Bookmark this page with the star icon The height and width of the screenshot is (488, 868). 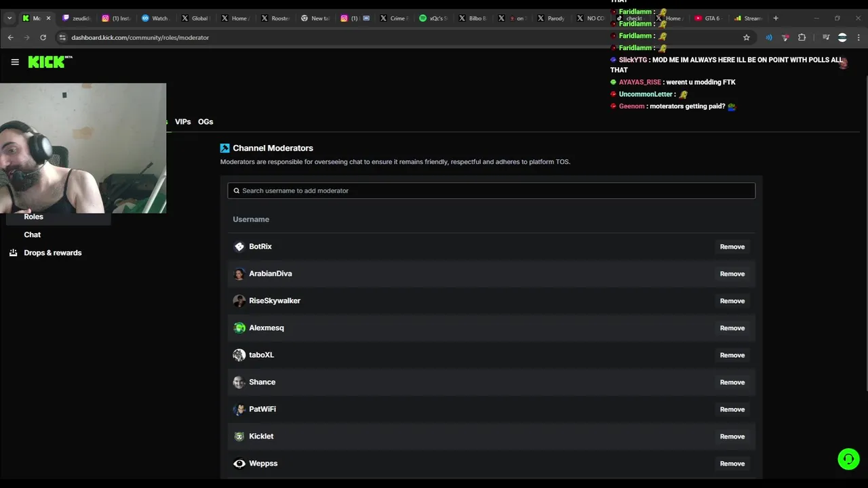tap(747, 37)
